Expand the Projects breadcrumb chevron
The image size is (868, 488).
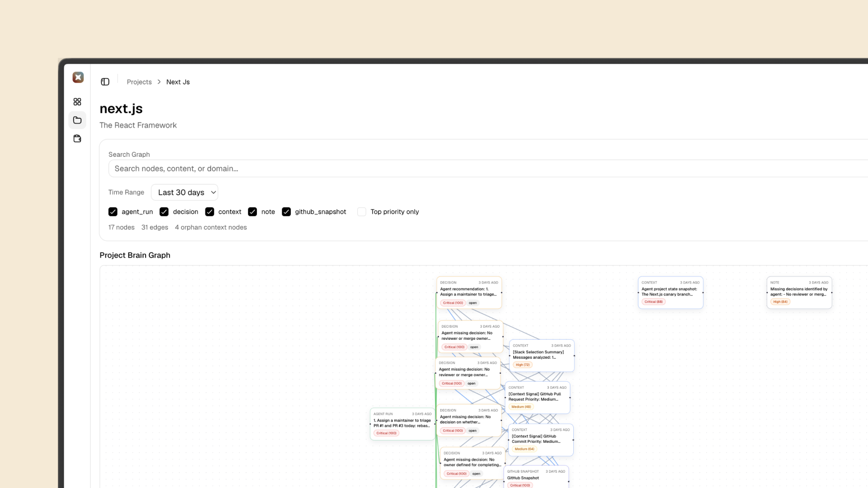tap(159, 82)
